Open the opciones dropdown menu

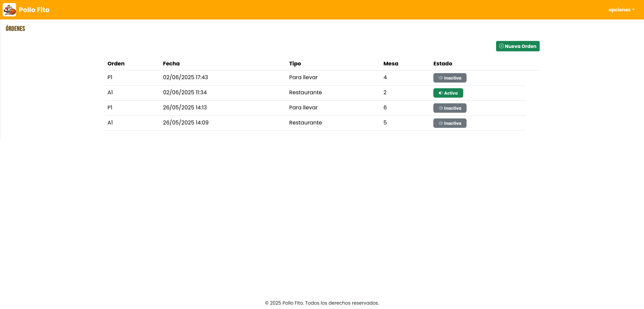pos(621,10)
